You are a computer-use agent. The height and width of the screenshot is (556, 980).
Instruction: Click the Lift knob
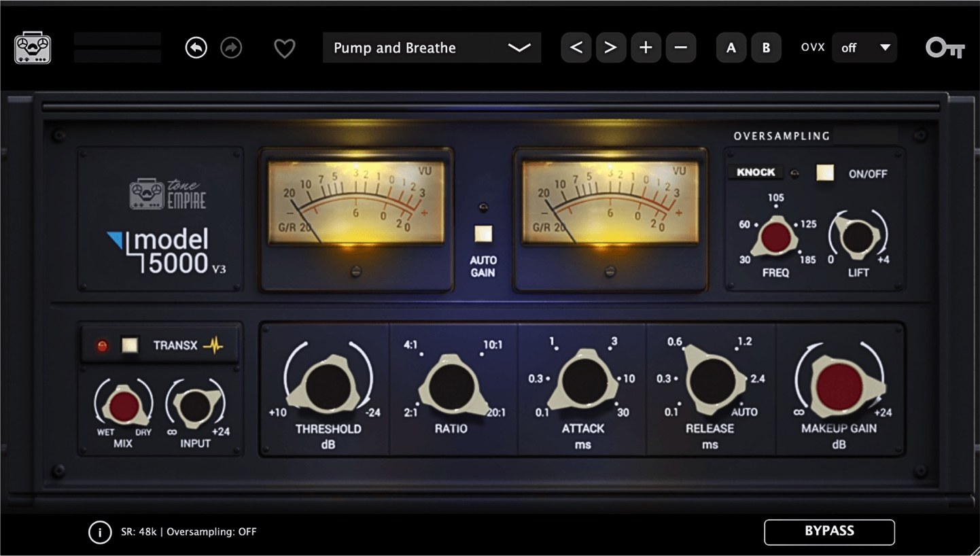858,237
